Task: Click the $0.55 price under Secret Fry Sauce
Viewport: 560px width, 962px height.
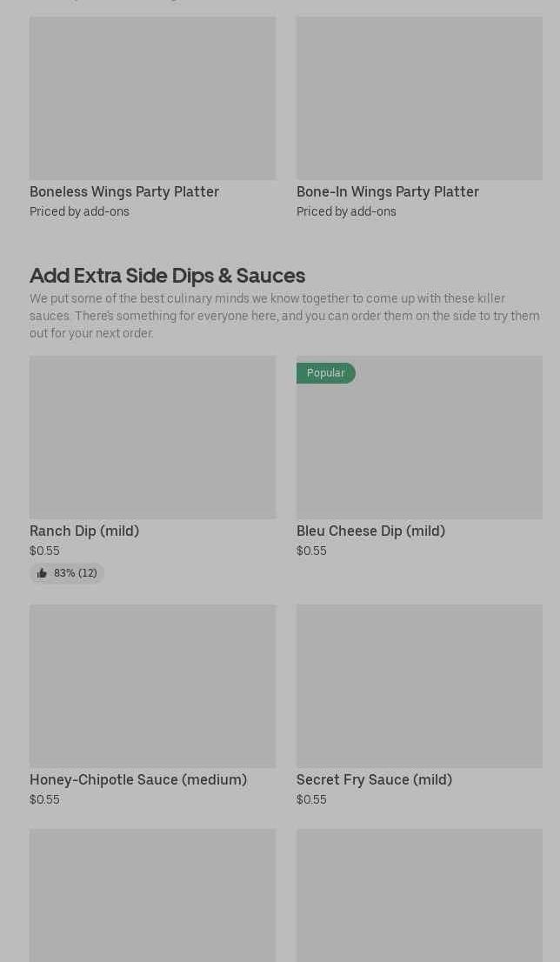Action: pos(311,799)
